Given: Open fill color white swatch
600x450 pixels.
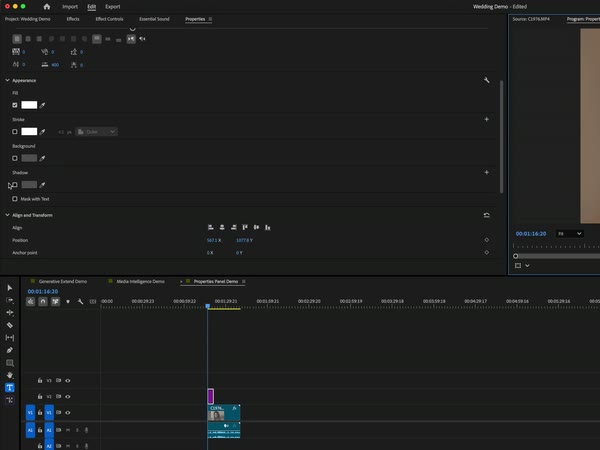Looking at the screenshot, I should pyautogui.click(x=29, y=105).
